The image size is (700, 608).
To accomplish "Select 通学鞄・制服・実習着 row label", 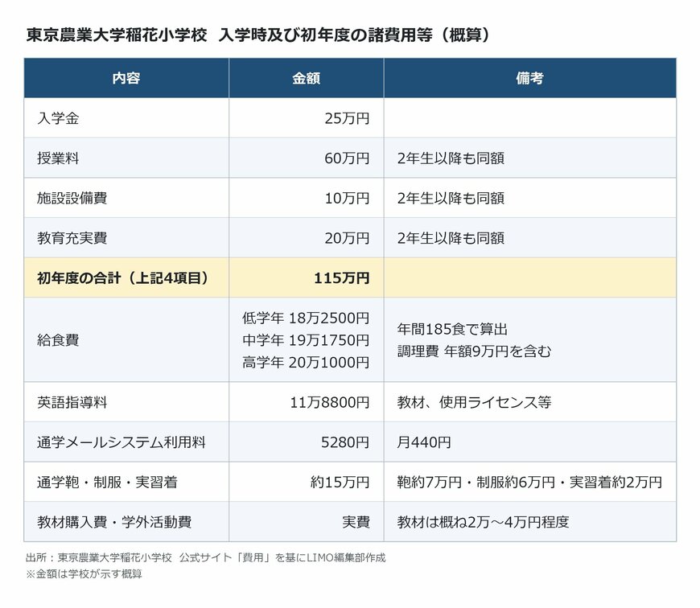I will (107, 482).
